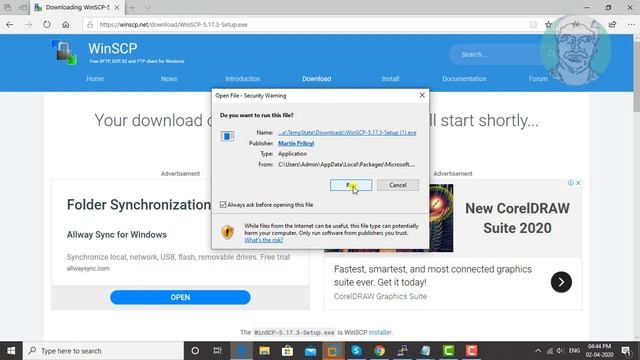This screenshot has height=360, width=640.
Task: Click the CorelDRAW ad artwork image
Action: point(441,218)
